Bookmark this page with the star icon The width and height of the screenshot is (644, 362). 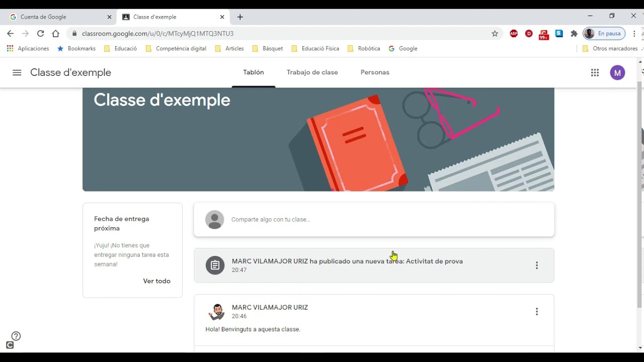pyautogui.click(x=495, y=34)
